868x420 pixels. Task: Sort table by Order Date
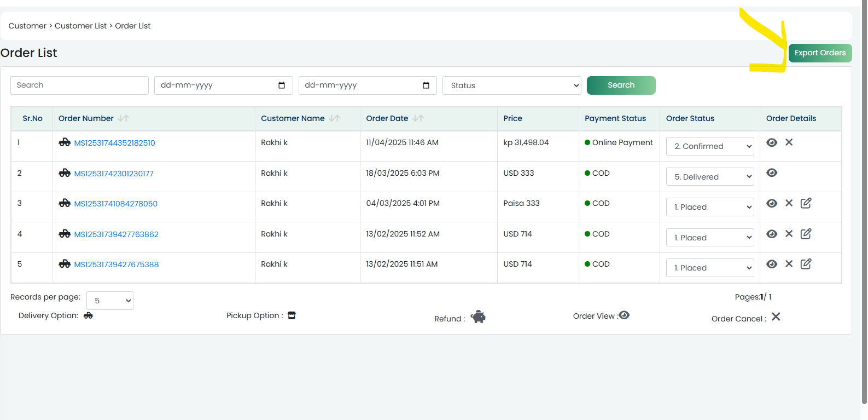[418, 118]
